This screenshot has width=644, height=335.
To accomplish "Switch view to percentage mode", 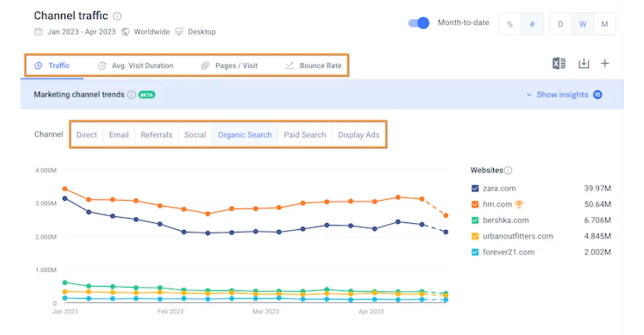I will (510, 24).
